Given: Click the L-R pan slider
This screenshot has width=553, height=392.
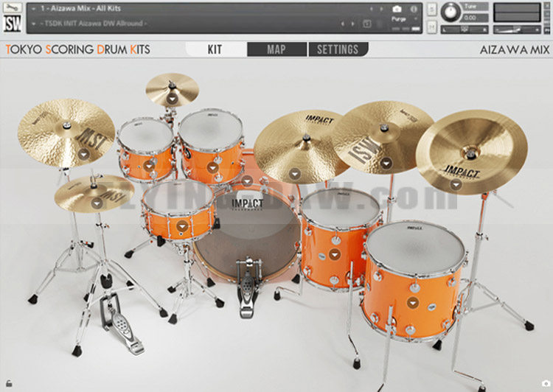Looking at the screenshot, I should tap(465, 30).
